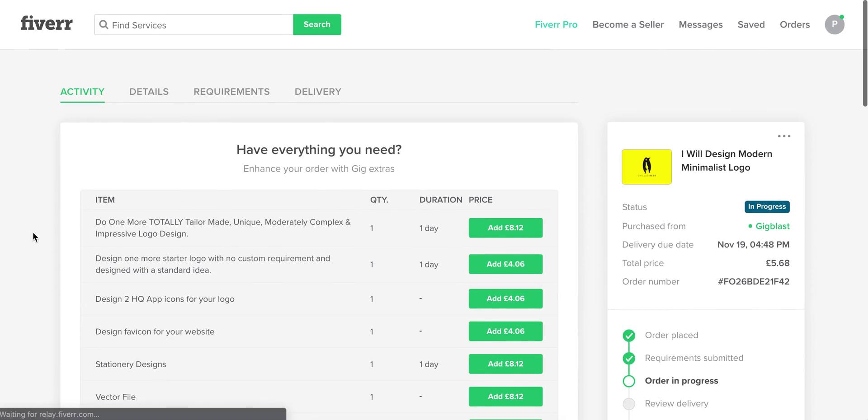The height and width of the screenshot is (420, 868).
Task: Click the Order placed checkmark icon
Action: pyautogui.click(x=629, y=336)
